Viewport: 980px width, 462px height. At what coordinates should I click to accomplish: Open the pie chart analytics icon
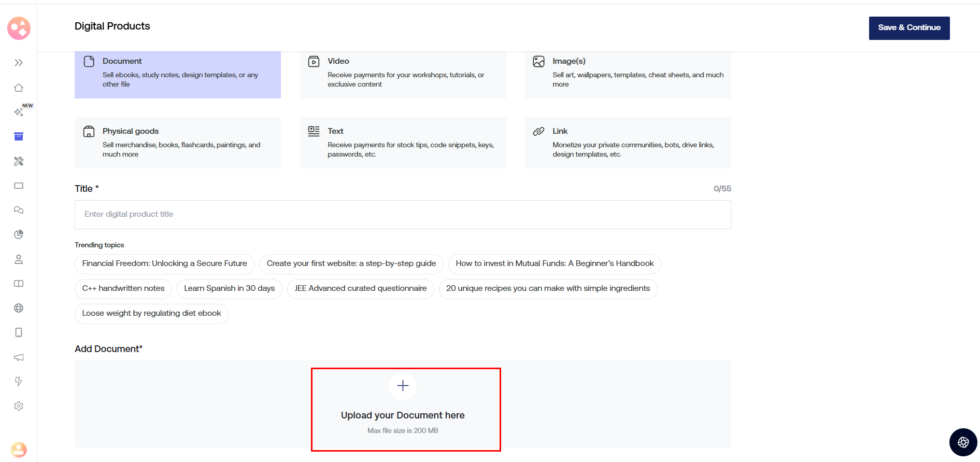click(19, 234)
